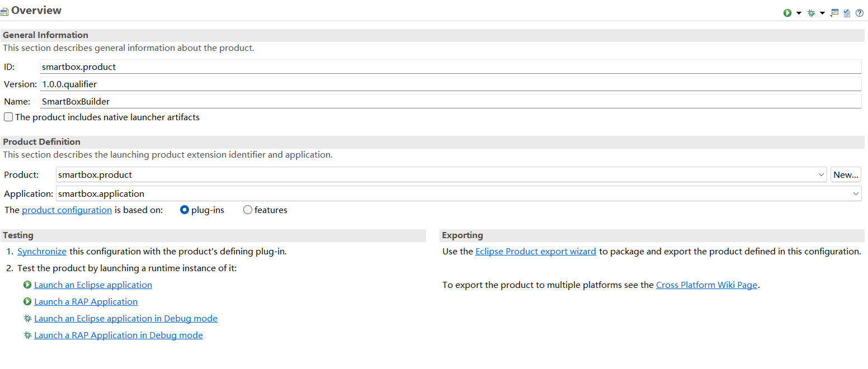Open the product configuration link
Viewport: 868px width, 369px height.
[x=67, y=210]
